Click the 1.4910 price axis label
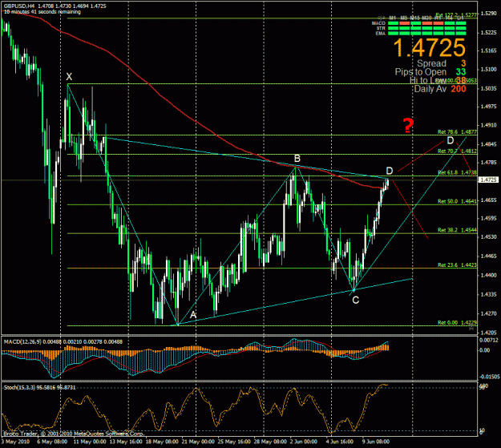 (x=489, y=125)
